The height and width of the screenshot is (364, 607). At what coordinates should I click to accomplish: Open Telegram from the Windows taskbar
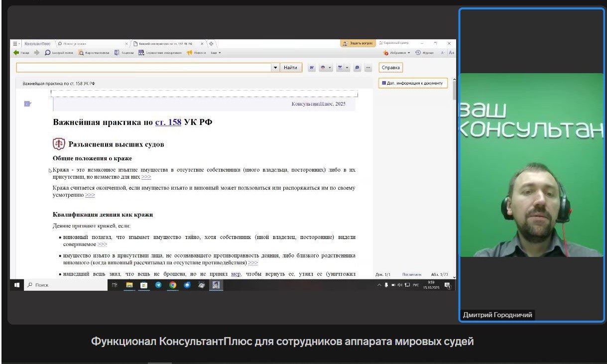pos(158,285)
